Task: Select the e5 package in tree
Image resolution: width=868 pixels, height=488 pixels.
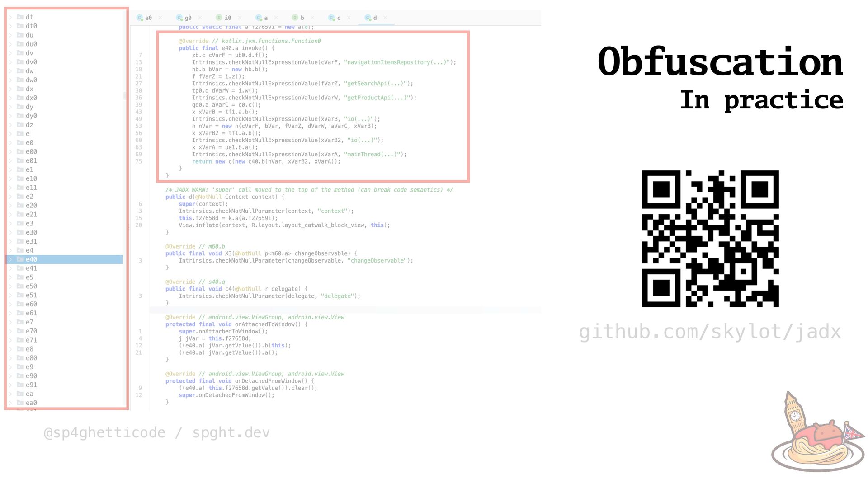Action: (29, 277)
